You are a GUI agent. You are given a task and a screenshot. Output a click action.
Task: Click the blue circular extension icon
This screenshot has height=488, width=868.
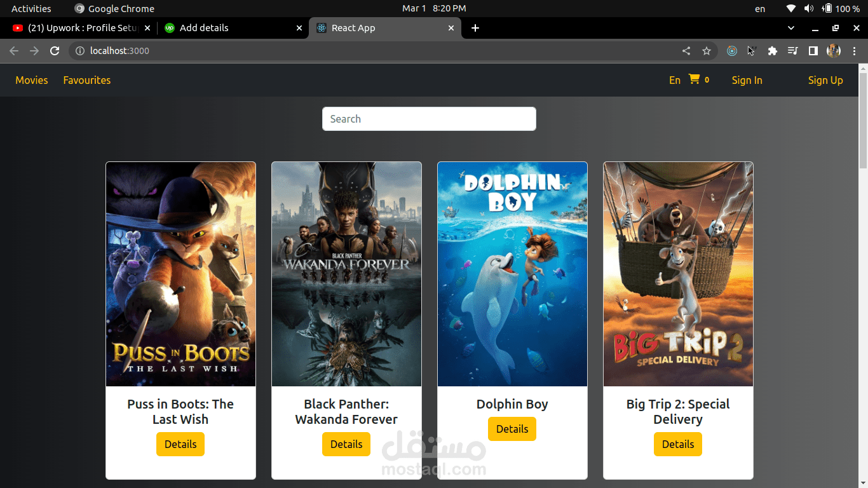click(732, 51)
